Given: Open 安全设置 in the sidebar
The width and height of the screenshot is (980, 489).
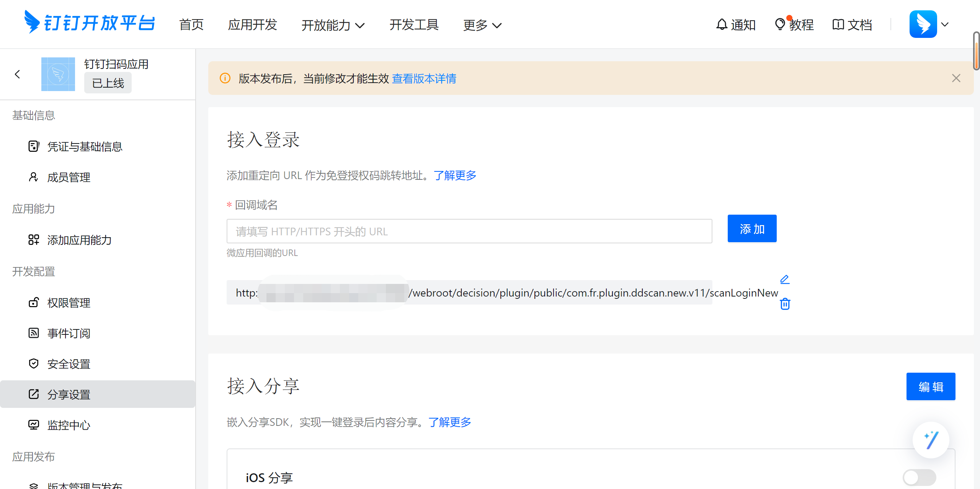Looking at the screenshot, I should coord(69,364).
